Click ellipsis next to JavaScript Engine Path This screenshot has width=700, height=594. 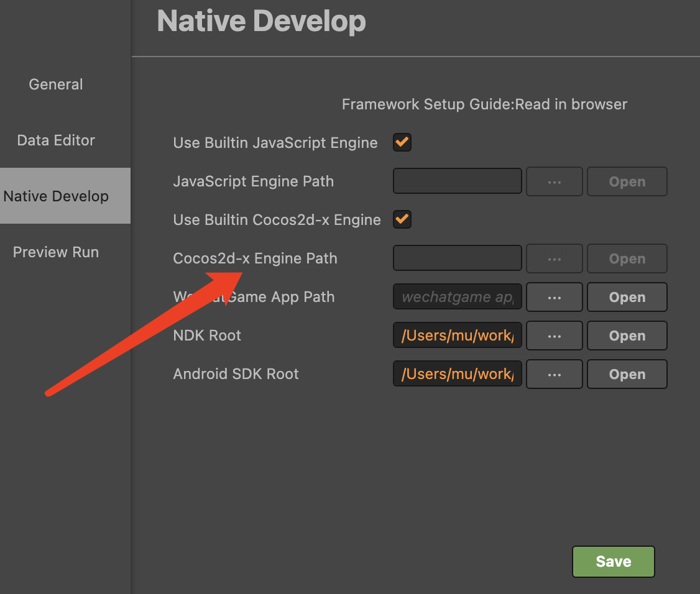click(x=555, y=182)
